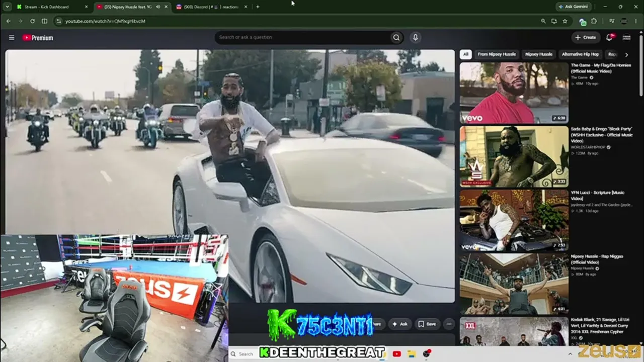
Task: Go to YouTube Premium home logo
Action: coord(38,38)
